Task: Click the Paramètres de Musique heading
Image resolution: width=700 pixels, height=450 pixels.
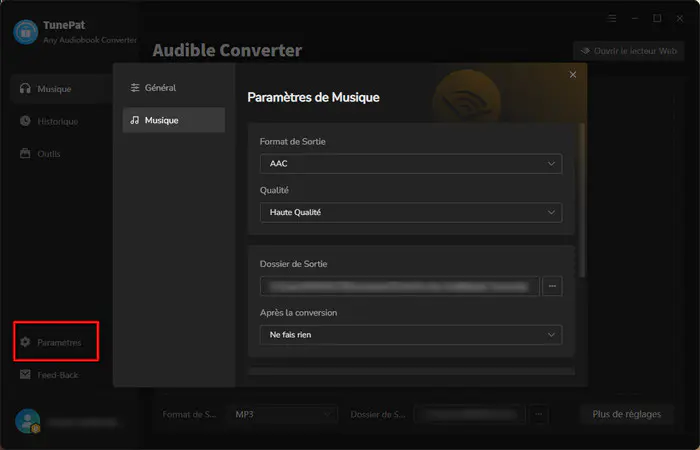Action: (x=313, y=97)
